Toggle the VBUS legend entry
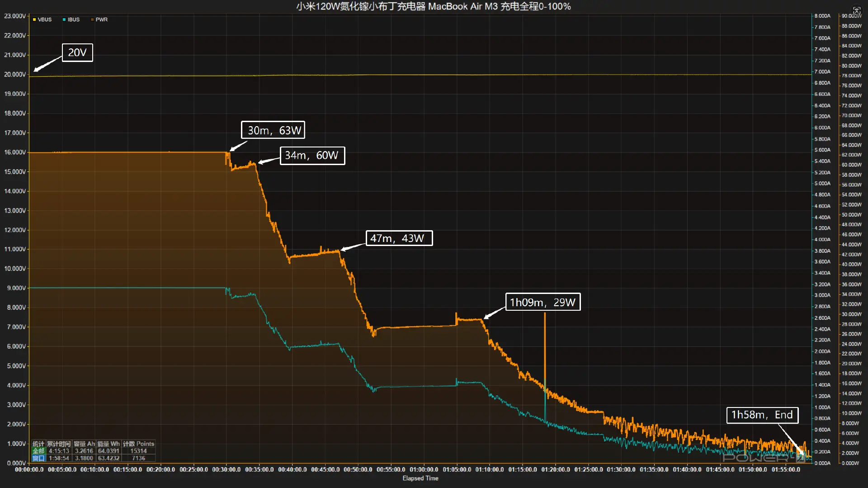The width and height of the screenshot is (868, 488). [x=42, y=19]
